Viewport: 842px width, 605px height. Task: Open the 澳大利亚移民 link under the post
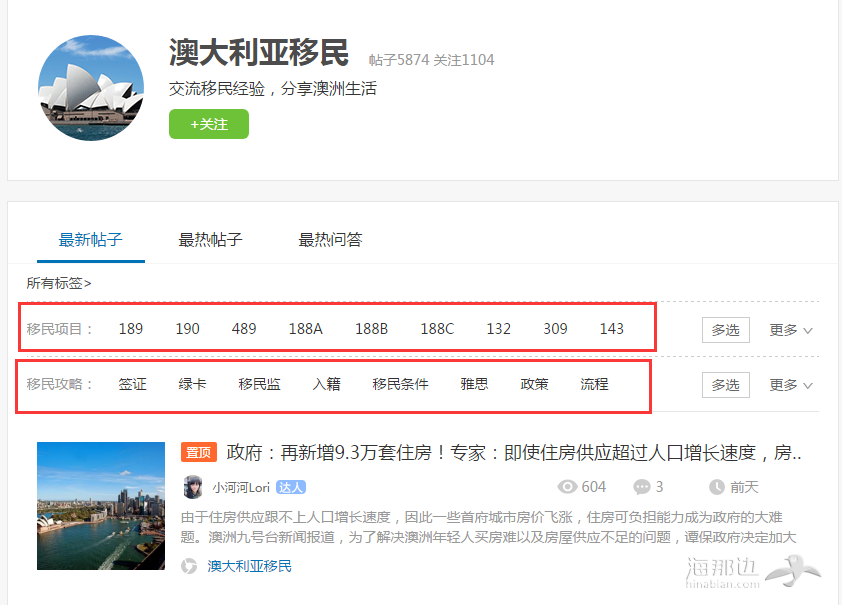249,566
